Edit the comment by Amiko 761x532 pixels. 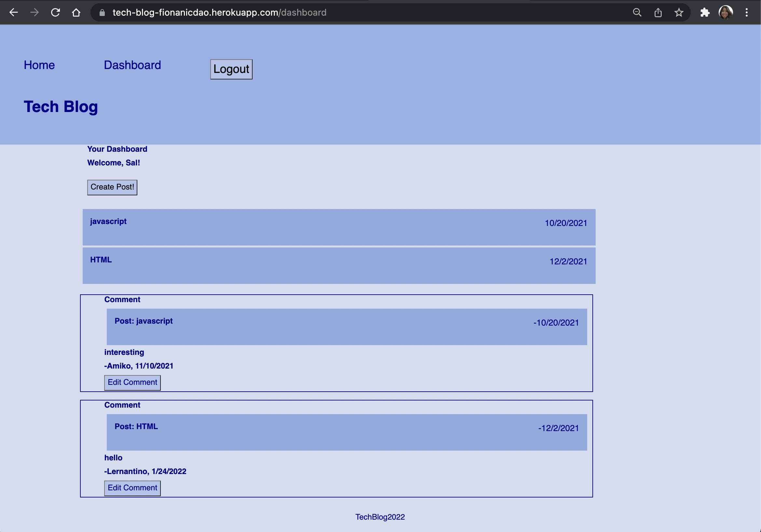coord(132,383)
